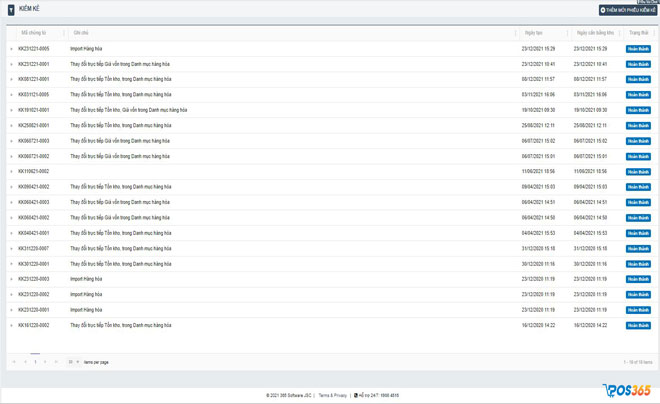Click Hoàn thành badge for 08/12/2021 11:57

638,80
